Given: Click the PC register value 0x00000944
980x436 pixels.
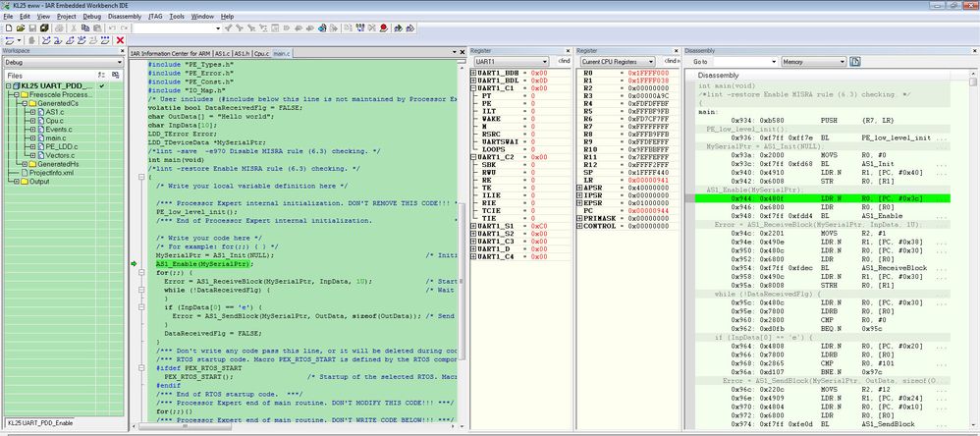Looking at the screenshot, I should point(649,210).
